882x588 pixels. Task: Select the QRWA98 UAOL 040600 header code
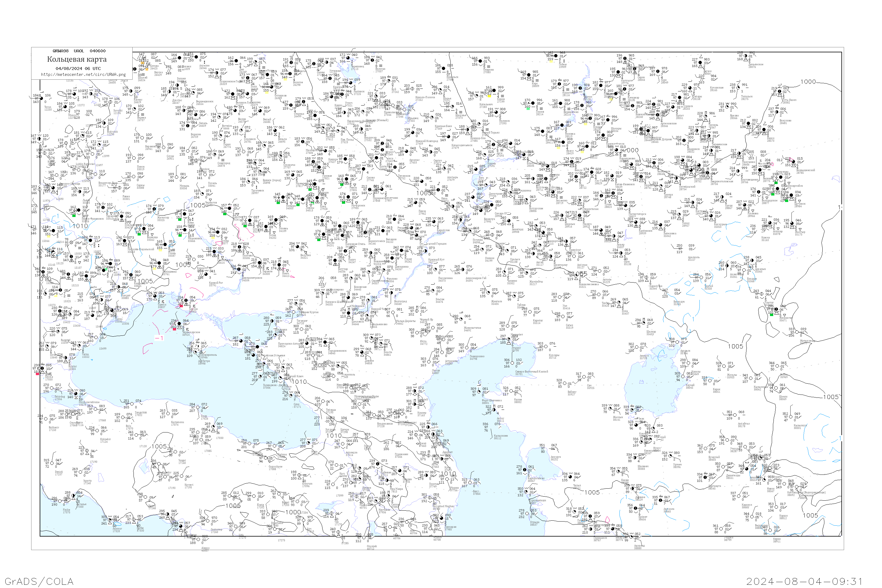click(79, 51)
